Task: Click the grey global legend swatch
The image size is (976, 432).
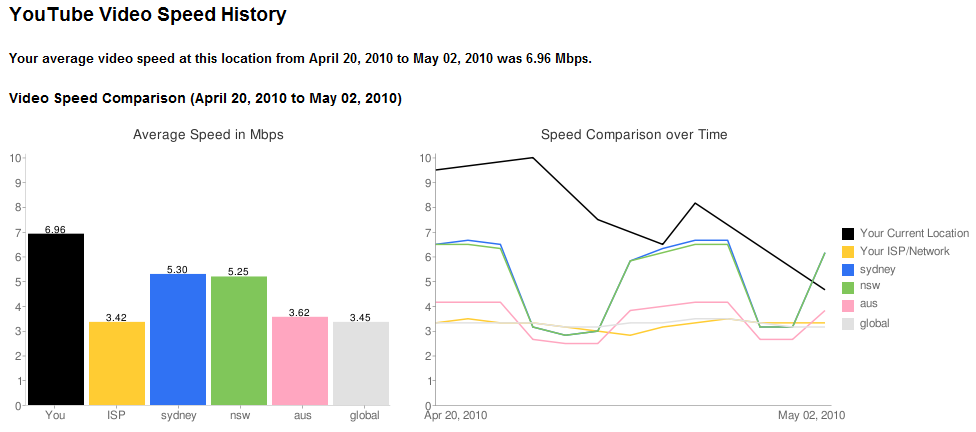Action: point(849,323)
